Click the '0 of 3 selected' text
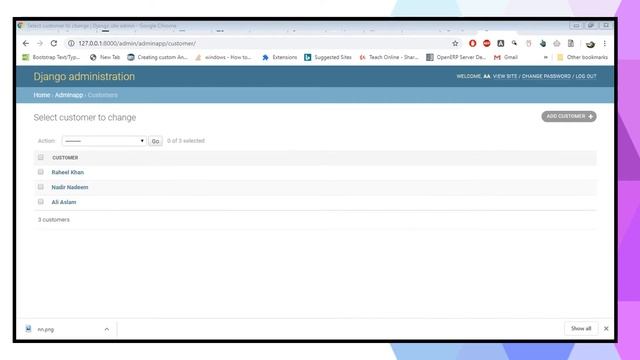This screenshot has height=360, width=640. (186, 141)
